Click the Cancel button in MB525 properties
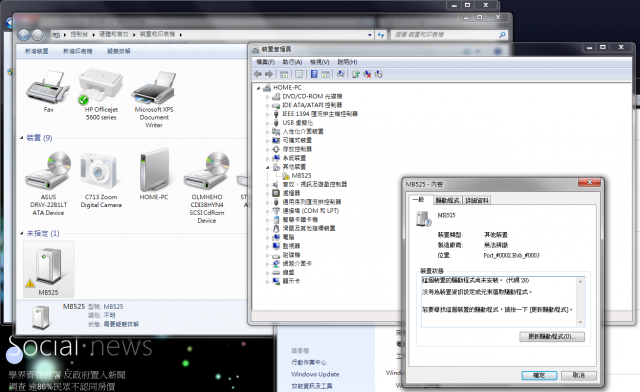The image size is (640, 392). (x=579, y=375)
